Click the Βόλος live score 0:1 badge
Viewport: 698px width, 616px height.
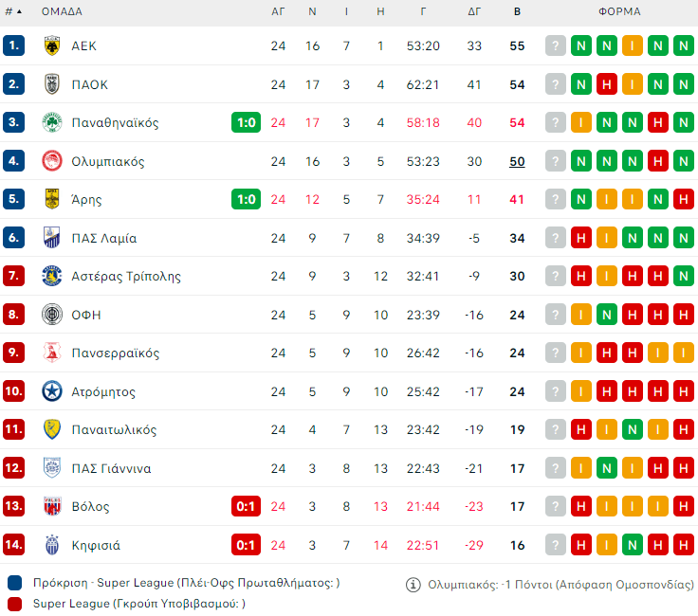(246, 507)
